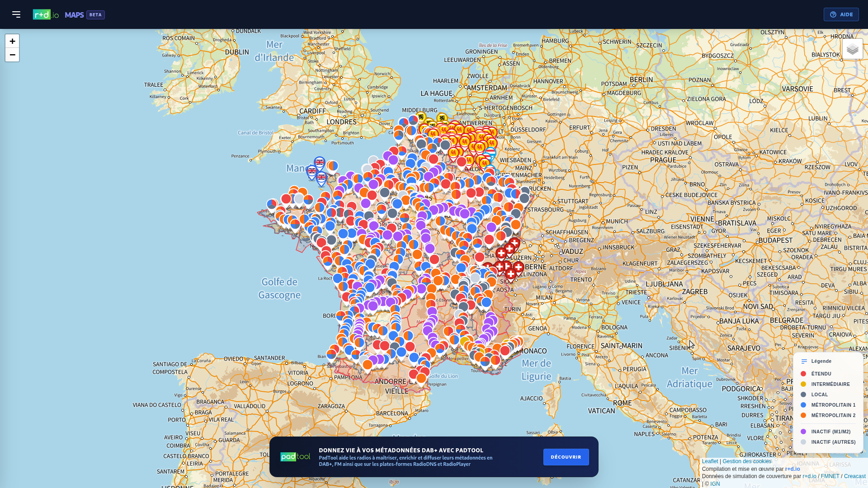Open the hamburger menu
Viewport: 868px width, 488px height.
[x=16, y=14]
